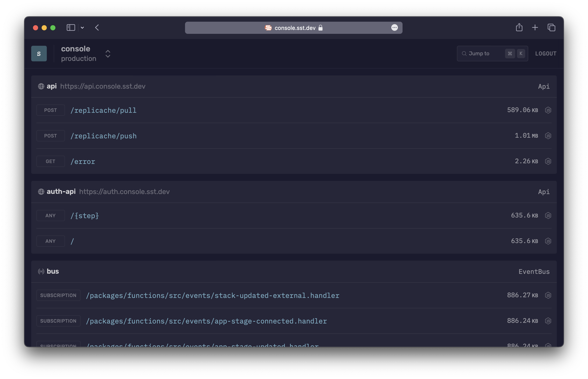Click the globe icon beside auth-api
This screenshot has height=379, width=588.
41,192
